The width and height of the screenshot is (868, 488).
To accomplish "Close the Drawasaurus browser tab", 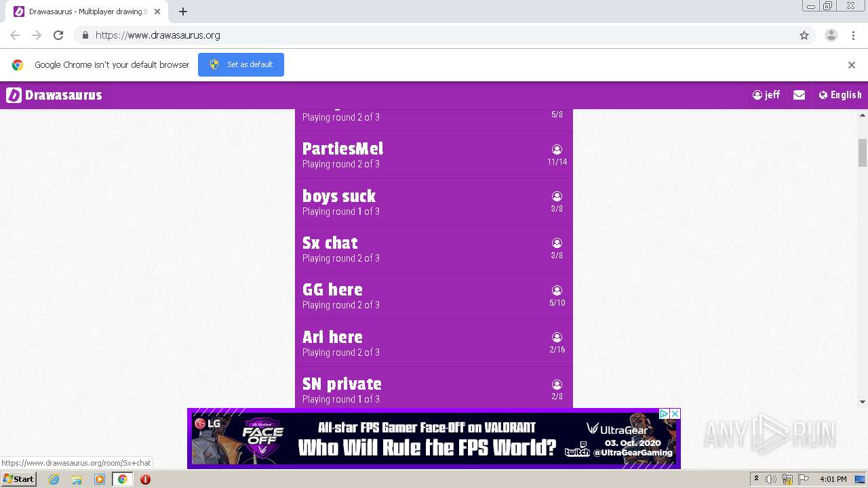I will [x=157, y=12].
